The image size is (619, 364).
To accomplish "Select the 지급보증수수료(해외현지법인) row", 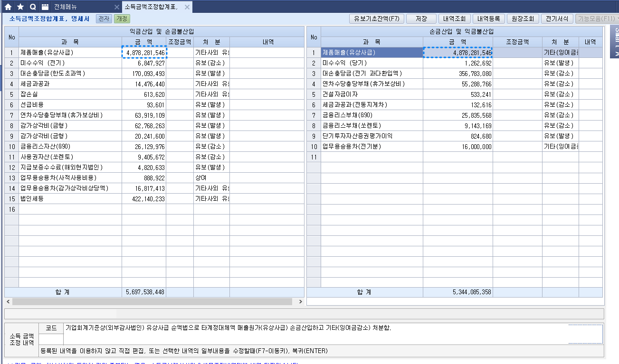I will tap(154, 168).
